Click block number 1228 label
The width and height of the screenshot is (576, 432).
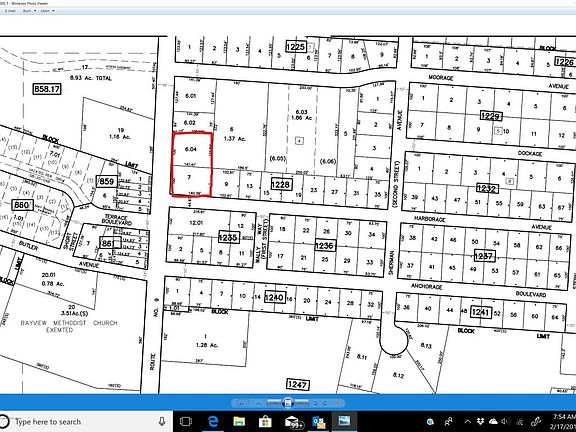click(x=281, y=184)
